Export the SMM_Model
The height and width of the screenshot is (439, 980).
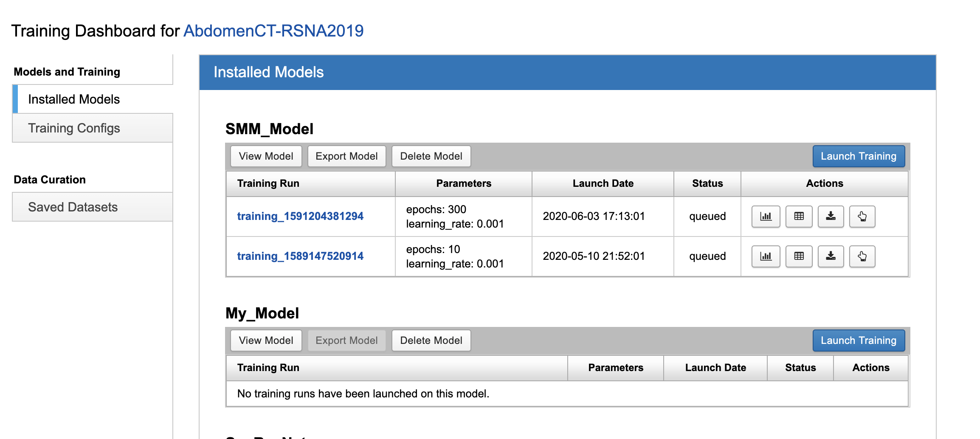346,156
